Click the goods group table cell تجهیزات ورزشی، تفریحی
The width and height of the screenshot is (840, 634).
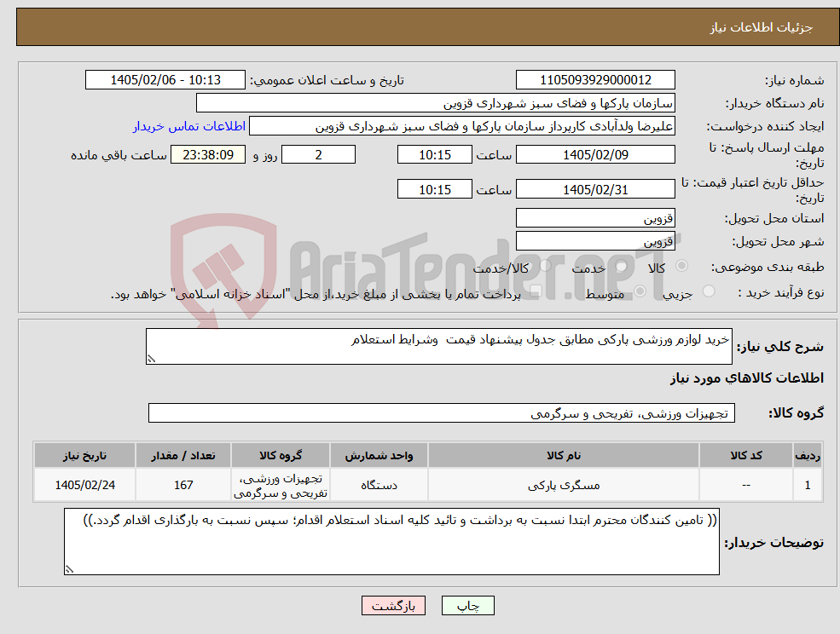(x=281, y=485)
